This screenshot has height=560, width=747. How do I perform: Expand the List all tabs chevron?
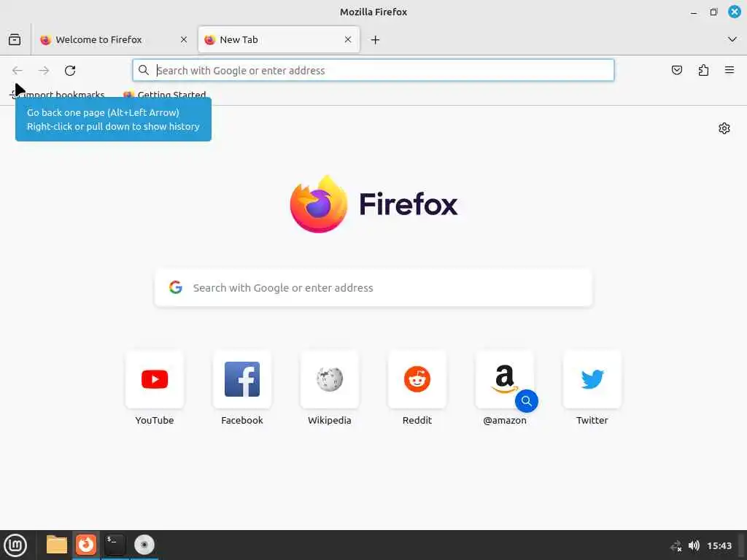click(732, 39)
